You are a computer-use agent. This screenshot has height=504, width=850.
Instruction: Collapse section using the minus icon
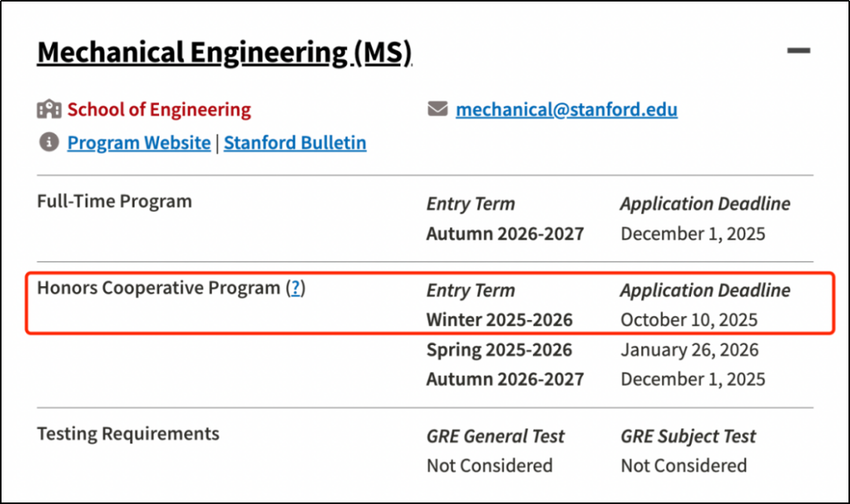pos(798,51)
